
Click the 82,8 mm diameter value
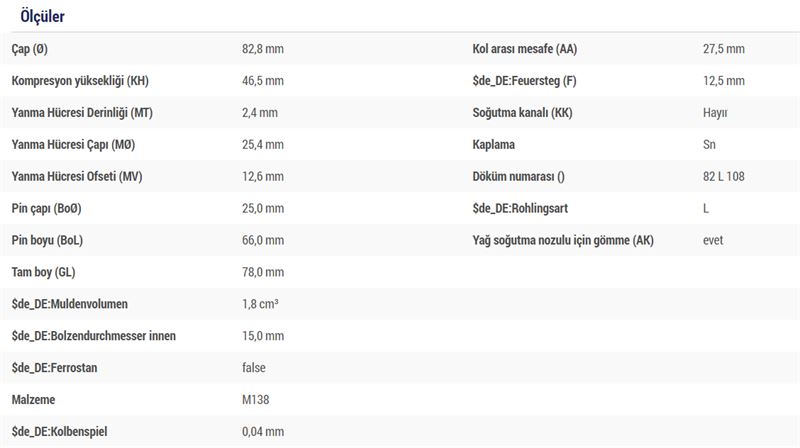(263, 49)
